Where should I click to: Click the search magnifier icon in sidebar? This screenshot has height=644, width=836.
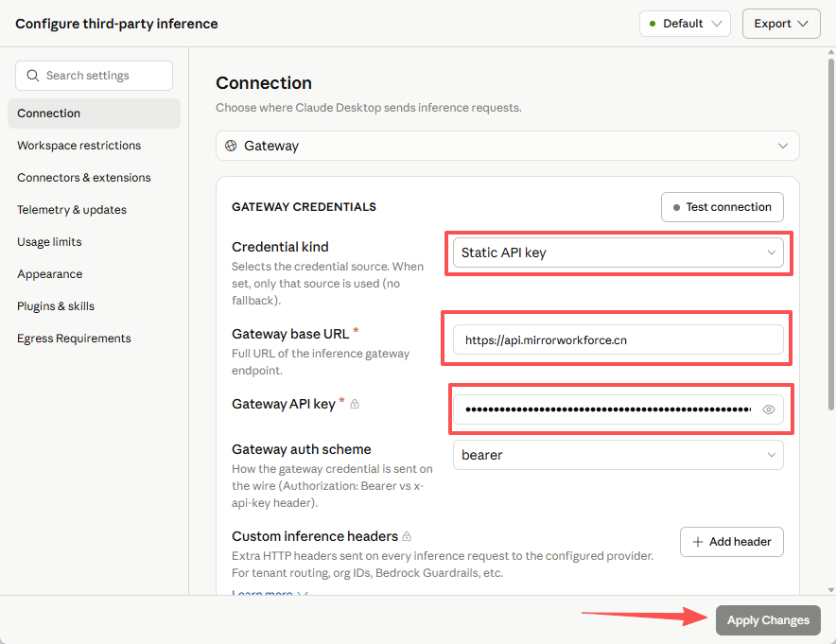(x=32, y=76)
